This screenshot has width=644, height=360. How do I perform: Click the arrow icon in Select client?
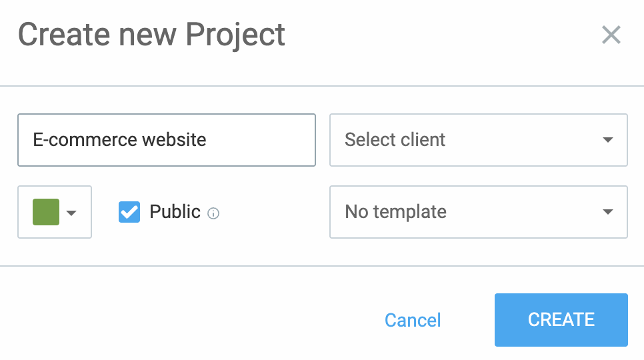click(607, 140)
